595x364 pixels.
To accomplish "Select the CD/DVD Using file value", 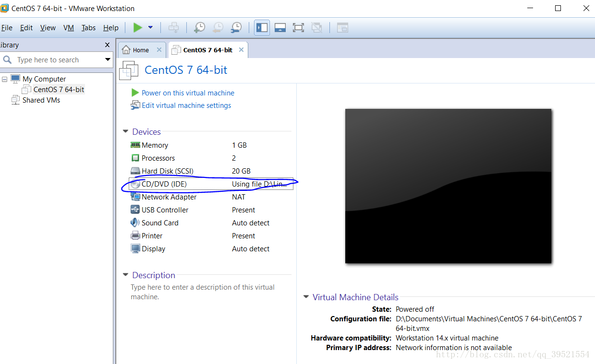I will tap(260, 184).
